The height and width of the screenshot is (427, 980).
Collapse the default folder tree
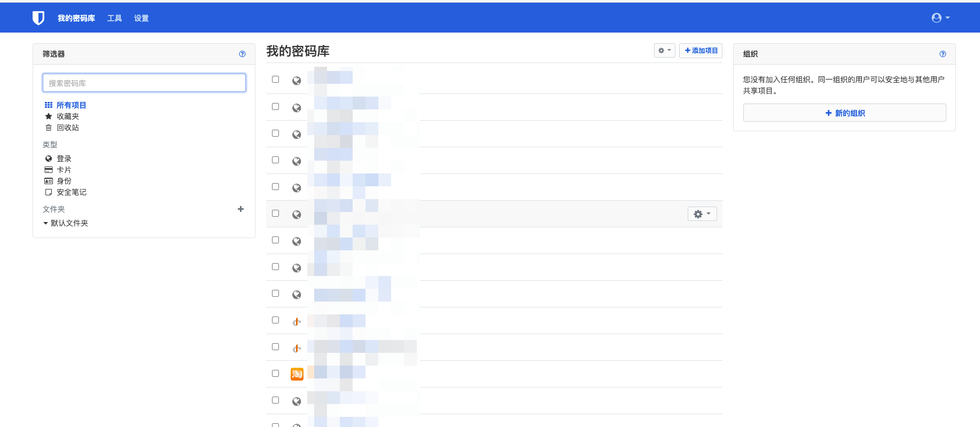point(46,223)
